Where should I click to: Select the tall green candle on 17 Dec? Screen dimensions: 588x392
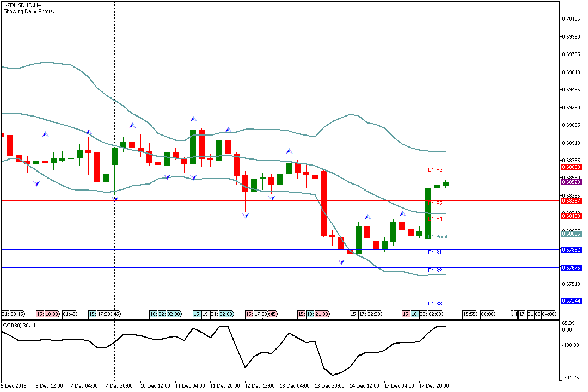pos(428,213)
